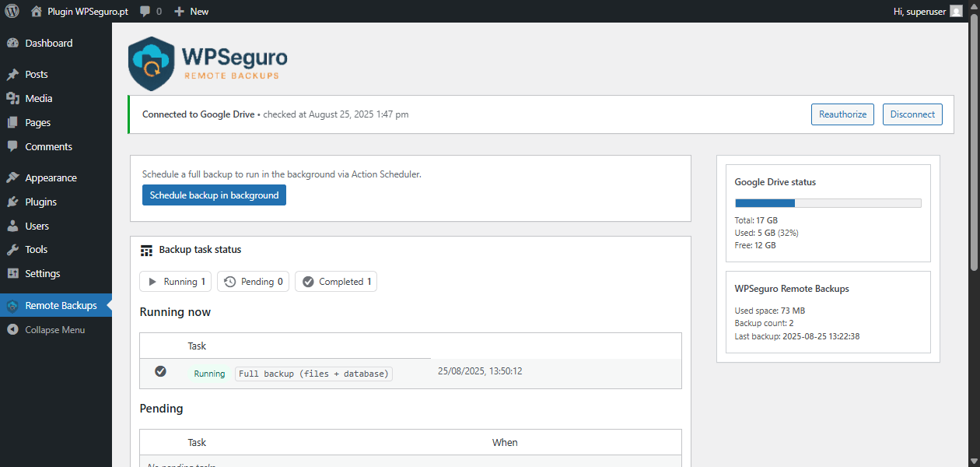Open the home icon for Plugin WPSeguro.pt
This screenshot has height=467, width=980.
tap(37, 11)
